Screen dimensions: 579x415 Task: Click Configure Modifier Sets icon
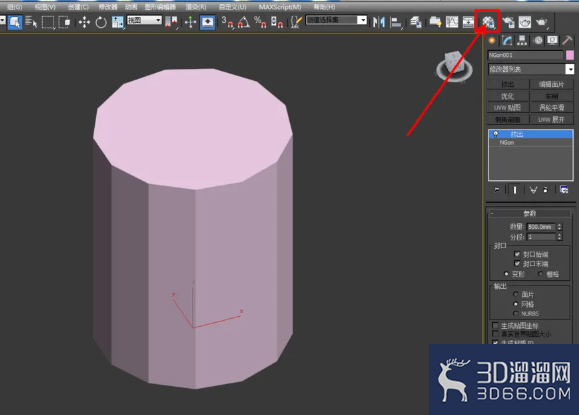564,190
